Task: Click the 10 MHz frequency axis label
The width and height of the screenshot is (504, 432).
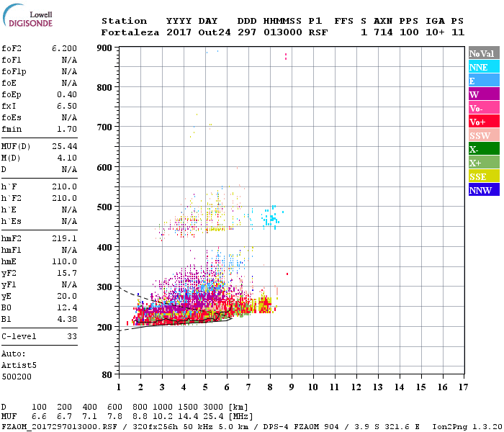Action: 313,387
